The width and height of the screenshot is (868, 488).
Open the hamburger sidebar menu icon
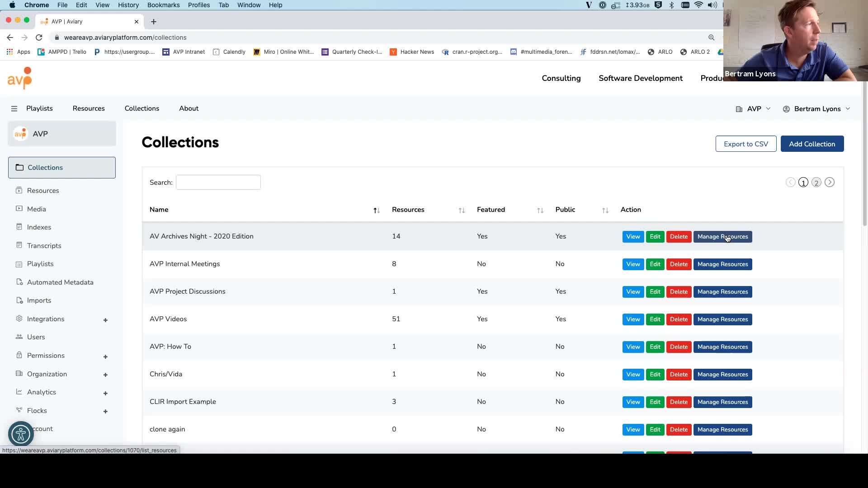(14, 108)
